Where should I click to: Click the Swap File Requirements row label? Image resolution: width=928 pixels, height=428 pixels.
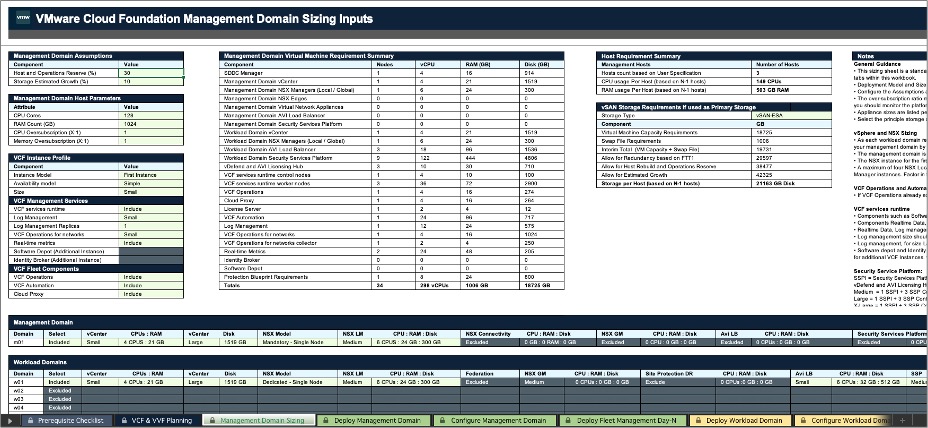click(674, 141)
